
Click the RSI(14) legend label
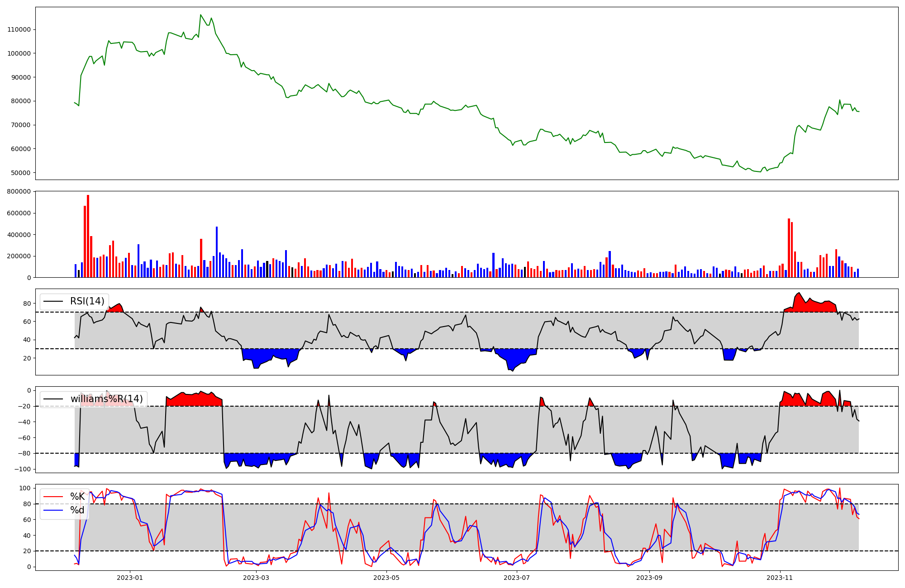[x=87, y=301]
